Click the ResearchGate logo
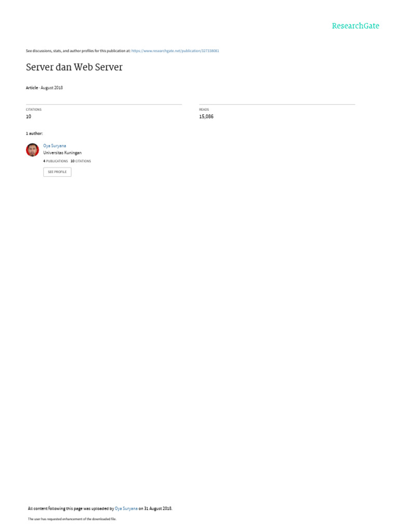The height and width of the screenshot is (532, 399). [x=355, y=26]
